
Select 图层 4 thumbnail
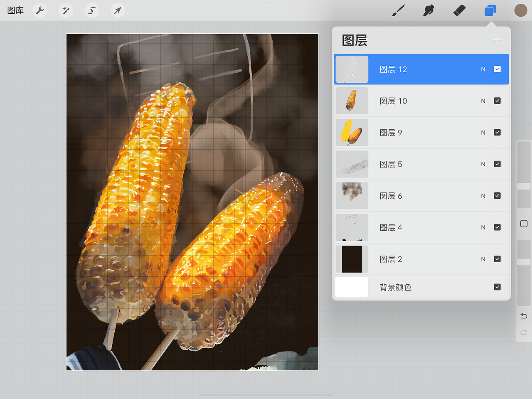click(352, 227)
